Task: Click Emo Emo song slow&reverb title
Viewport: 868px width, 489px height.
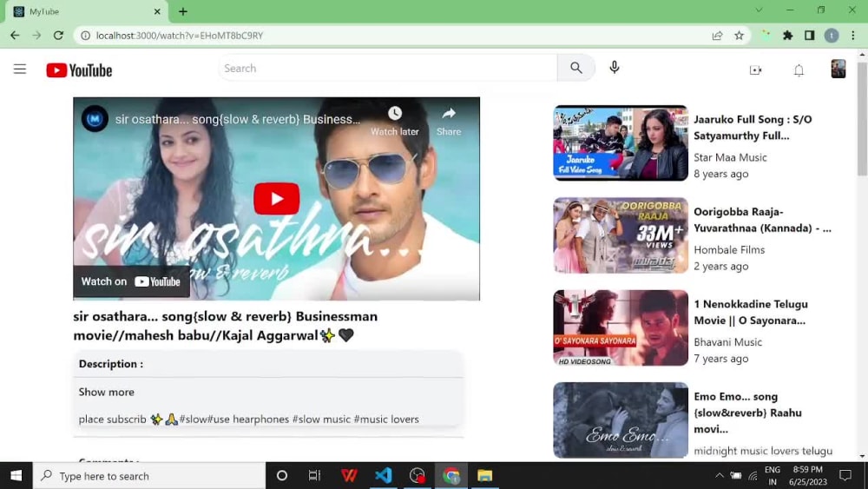Action: (x=747, y=413)
